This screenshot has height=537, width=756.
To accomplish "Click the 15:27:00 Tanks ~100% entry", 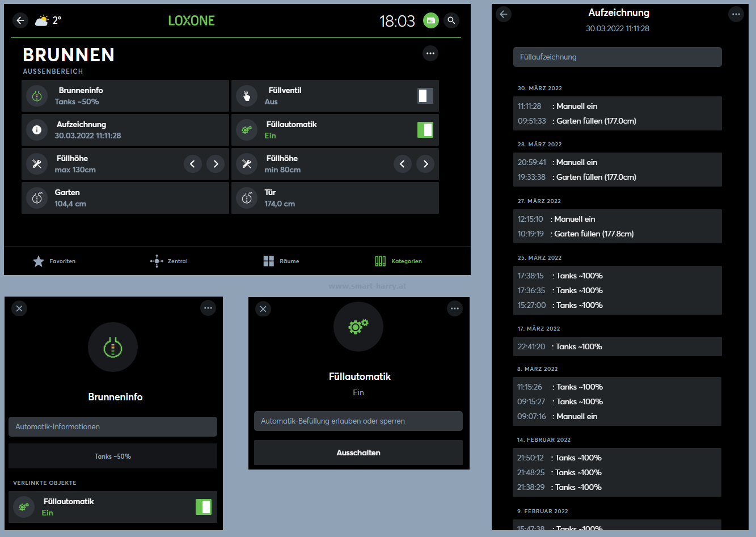I will (618, 305).
